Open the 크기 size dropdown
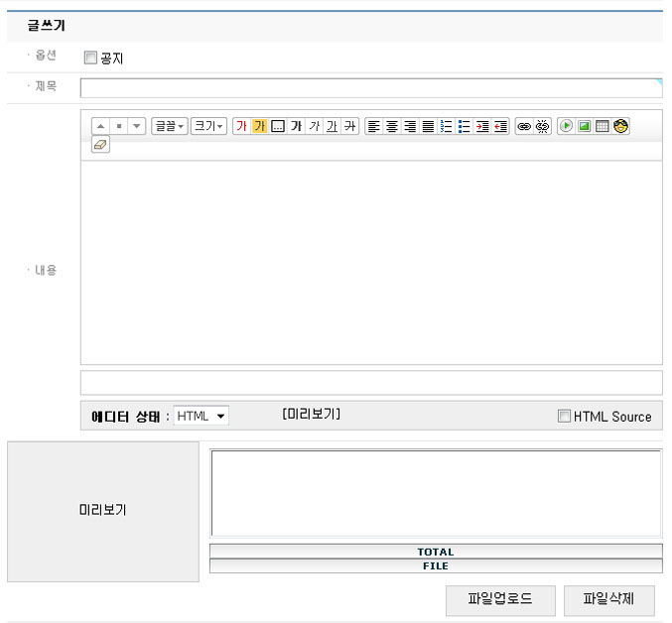The height and width of the screenshot is (623, 672). point(208,126)
